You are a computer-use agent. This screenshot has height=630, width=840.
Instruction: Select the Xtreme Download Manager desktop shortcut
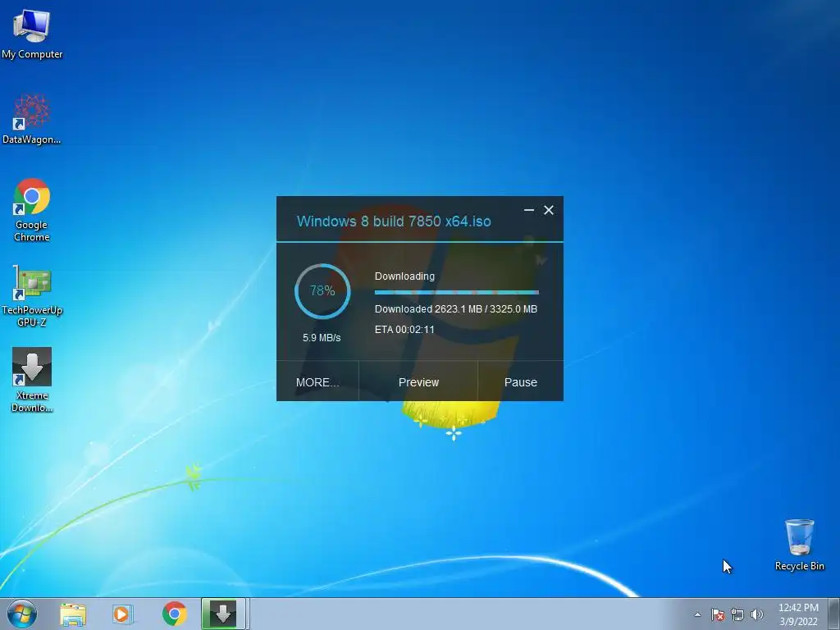[x=32, y=381]
